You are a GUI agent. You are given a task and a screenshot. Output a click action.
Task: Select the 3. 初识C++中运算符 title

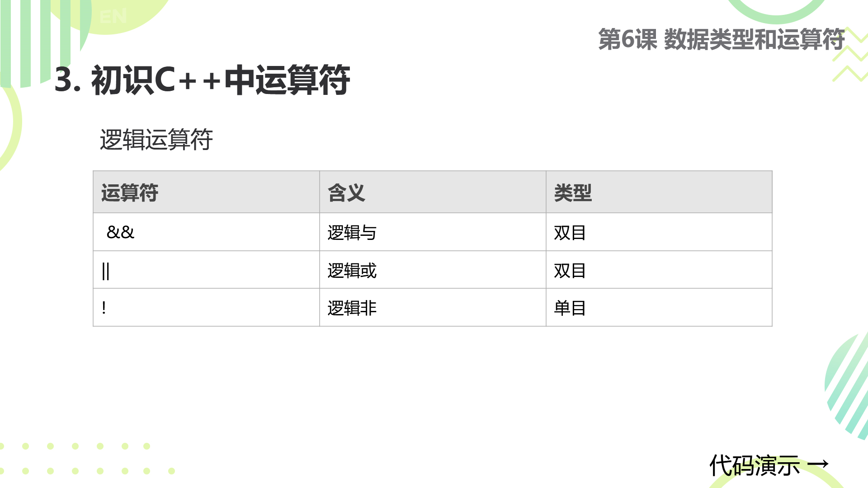(x=202, y=80)
